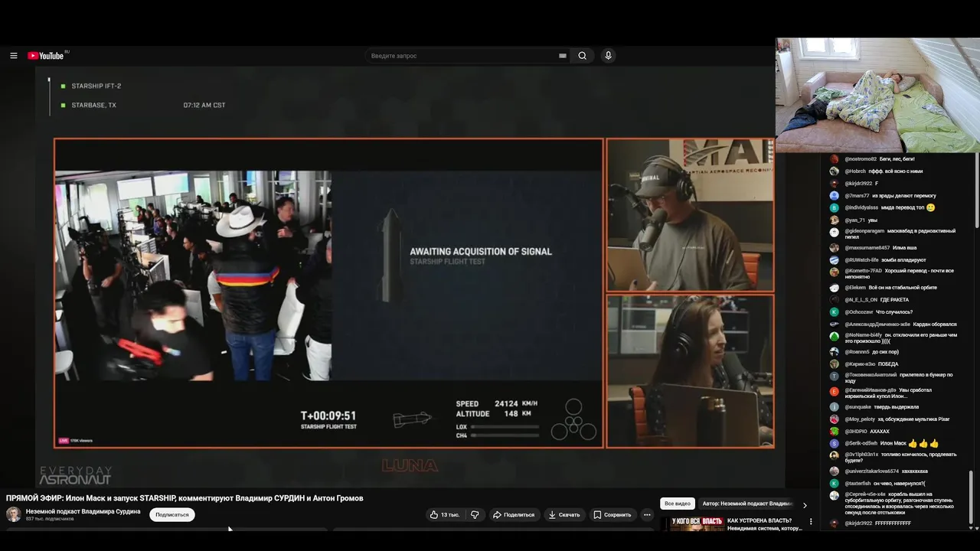Image resolution: width=980 pixels, height=551 pixels.
Task: Share the video via 'Поделиться'
Action: (513, 515)
